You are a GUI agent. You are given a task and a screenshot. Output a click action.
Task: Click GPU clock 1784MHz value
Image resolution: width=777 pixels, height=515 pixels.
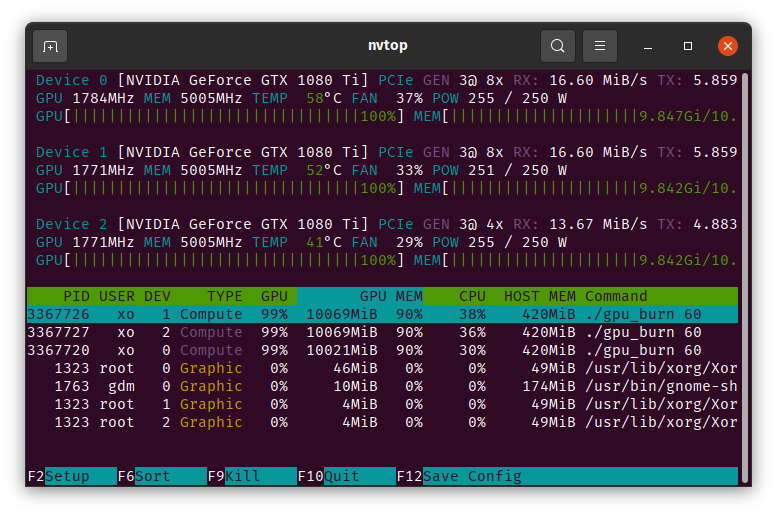[103, 98]
